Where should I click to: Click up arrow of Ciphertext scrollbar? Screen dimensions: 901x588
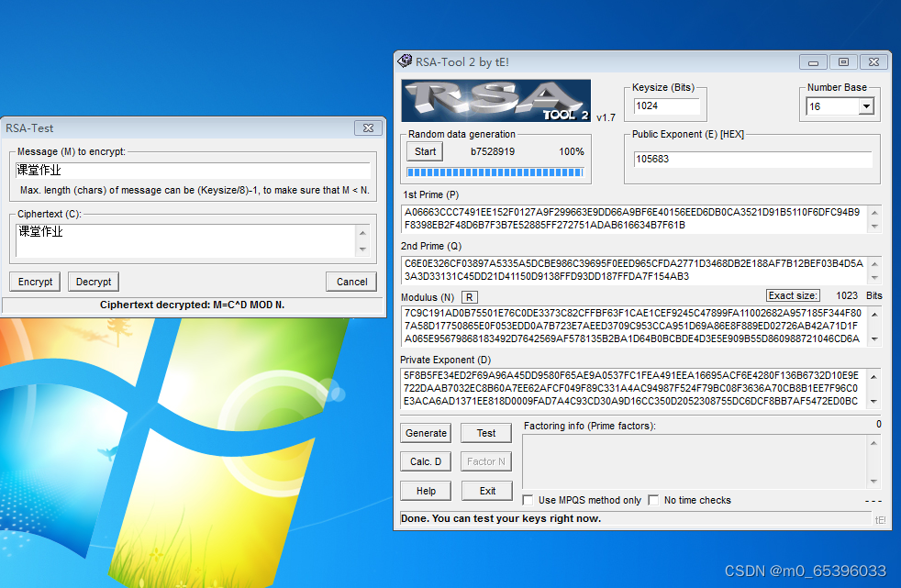pyautogui.click(x=362, y=233)
